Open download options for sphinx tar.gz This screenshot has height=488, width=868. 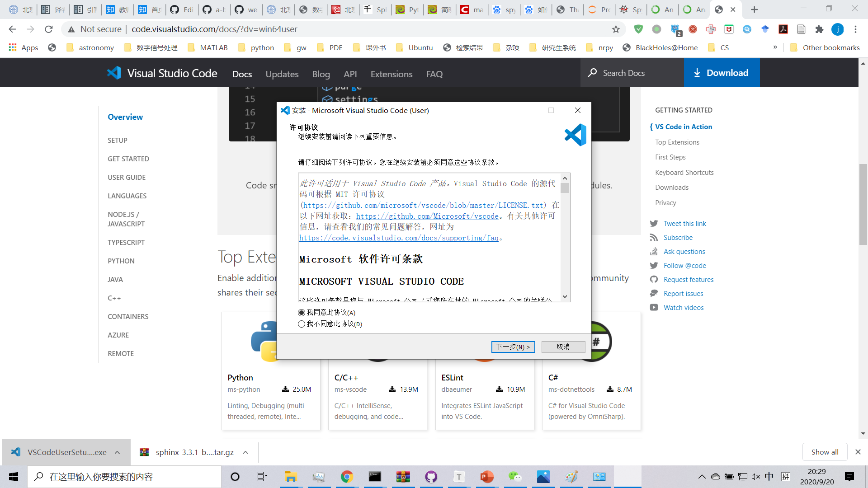pos(245,452)
